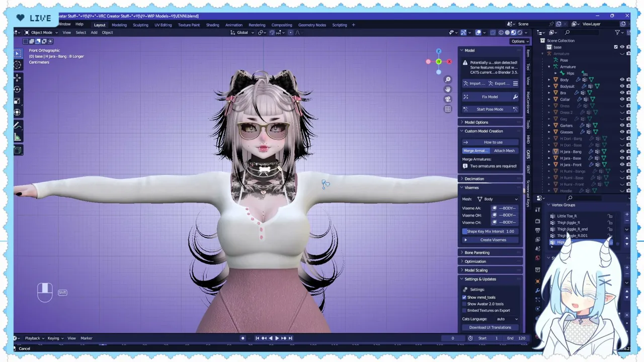Viewport: 644px width, 362px height.
Task: Click the viewport pan hand icon
Action: click(448, 89)
